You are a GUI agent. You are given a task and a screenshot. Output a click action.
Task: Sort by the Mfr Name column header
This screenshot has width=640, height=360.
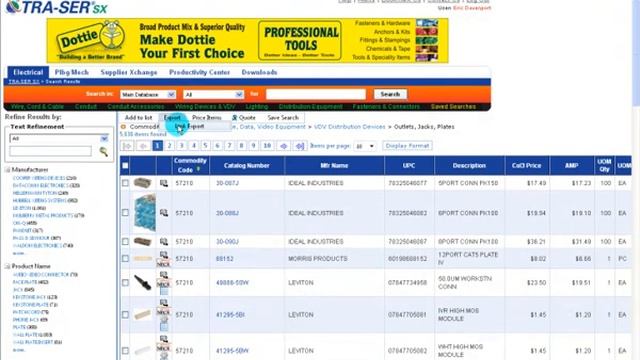point(334,166)
